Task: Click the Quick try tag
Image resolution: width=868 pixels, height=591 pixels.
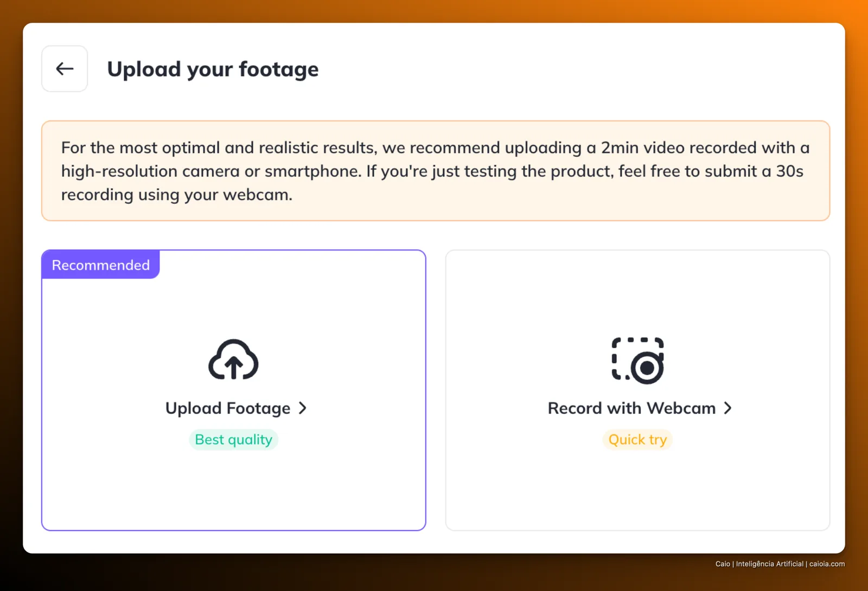Action: [637, 440]
